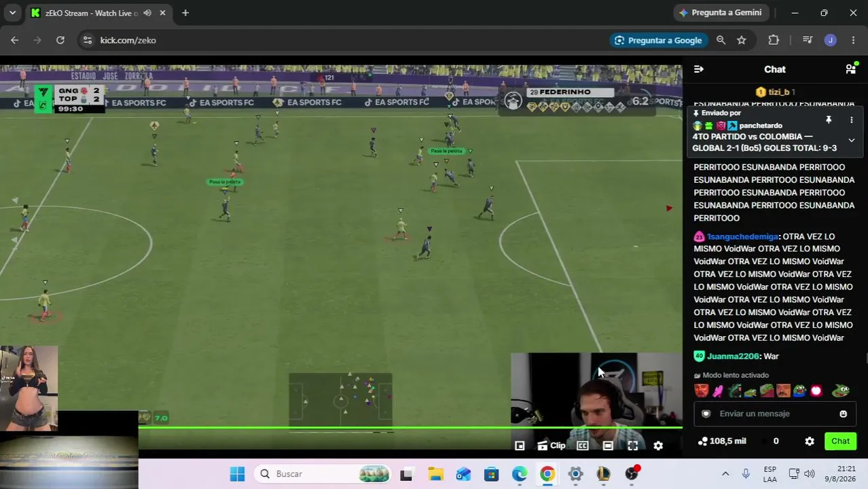Image resolution: width=868 pixels, height=489 pixels.
Task: Open the Chrome three-dot menu
Action: (x=853, y=40)
